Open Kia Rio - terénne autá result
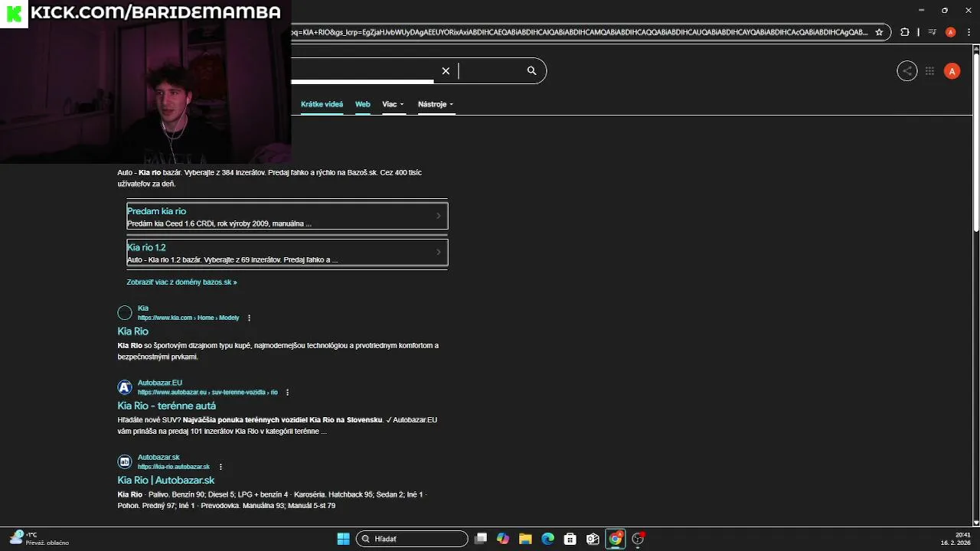 (x=167, y=406)
